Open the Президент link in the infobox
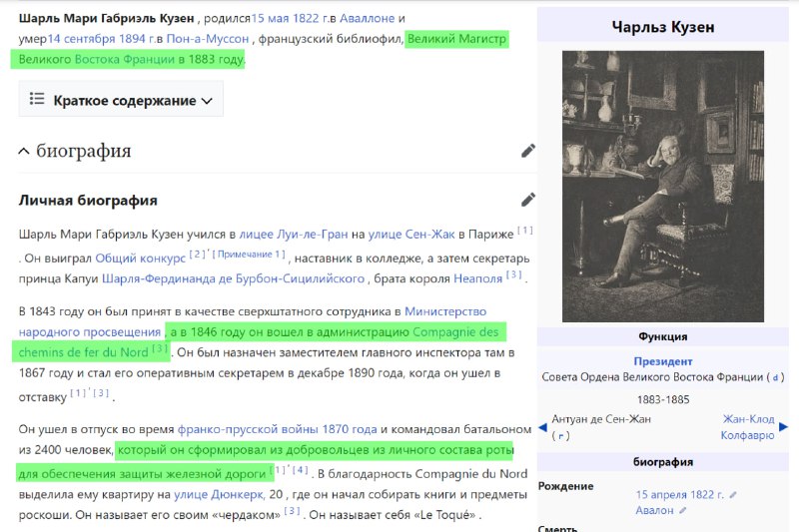The image size is (799, 532). click(x=663, y=361)
